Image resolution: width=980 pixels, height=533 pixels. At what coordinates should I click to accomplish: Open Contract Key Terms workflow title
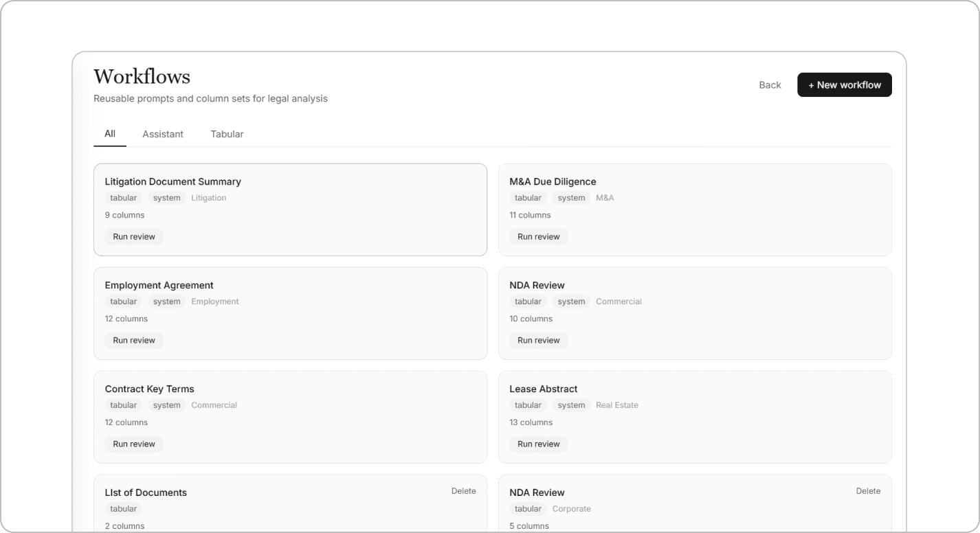click(150, 389)
